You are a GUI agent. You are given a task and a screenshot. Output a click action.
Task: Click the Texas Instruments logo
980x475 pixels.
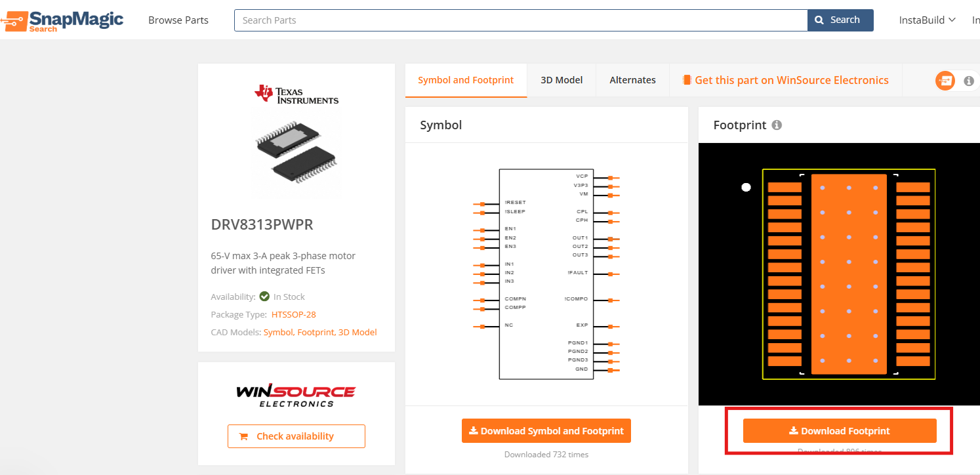296,94
